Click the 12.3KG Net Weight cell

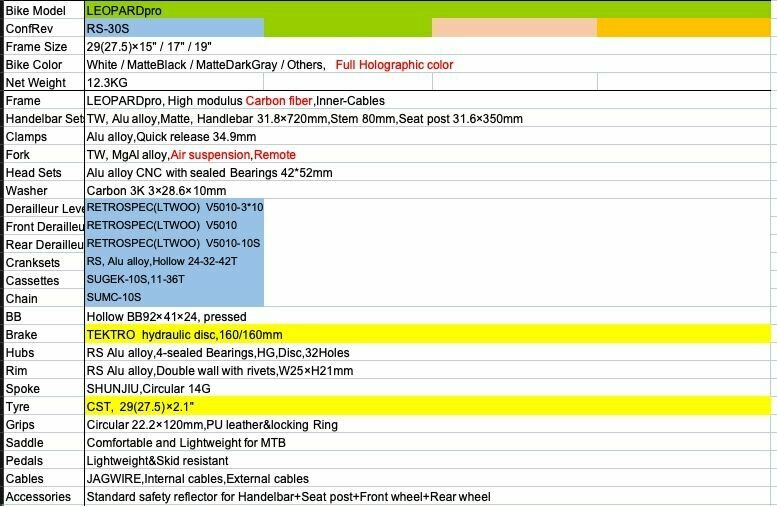click(174, 82)
